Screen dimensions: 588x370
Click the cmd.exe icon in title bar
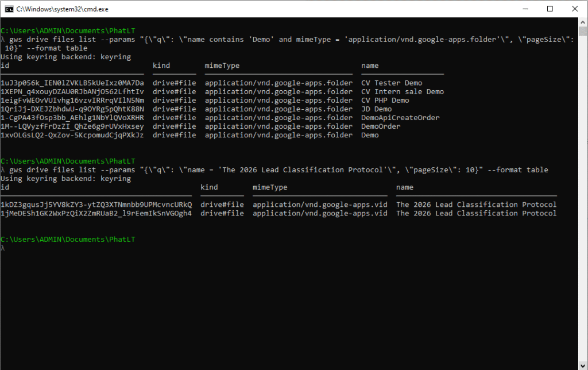pos(9,9)
